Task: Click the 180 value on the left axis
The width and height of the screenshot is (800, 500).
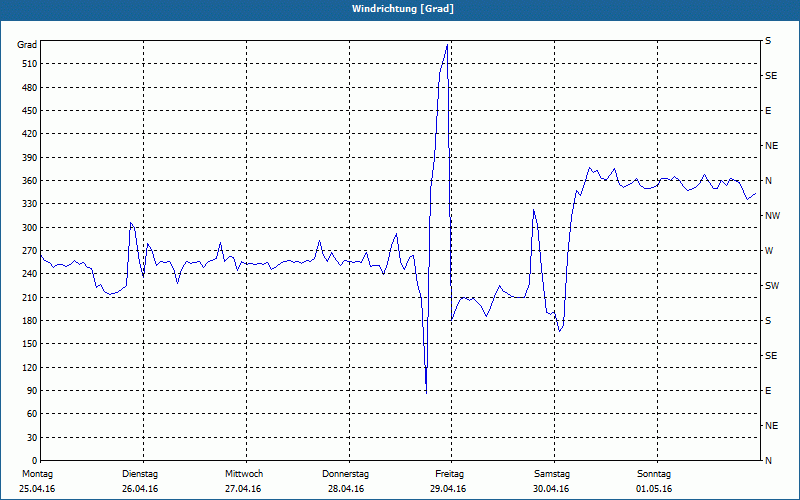Action: 29,321
